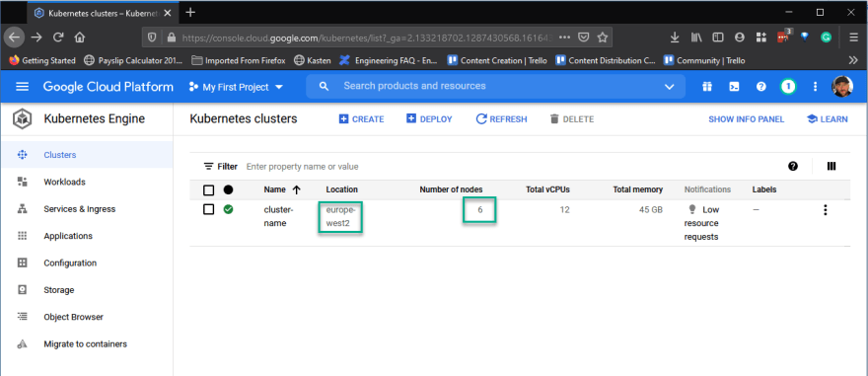Screen dimensions: 868x376
Task: Open the Firefox downloads arrow icon
Action: pos(675,38)
